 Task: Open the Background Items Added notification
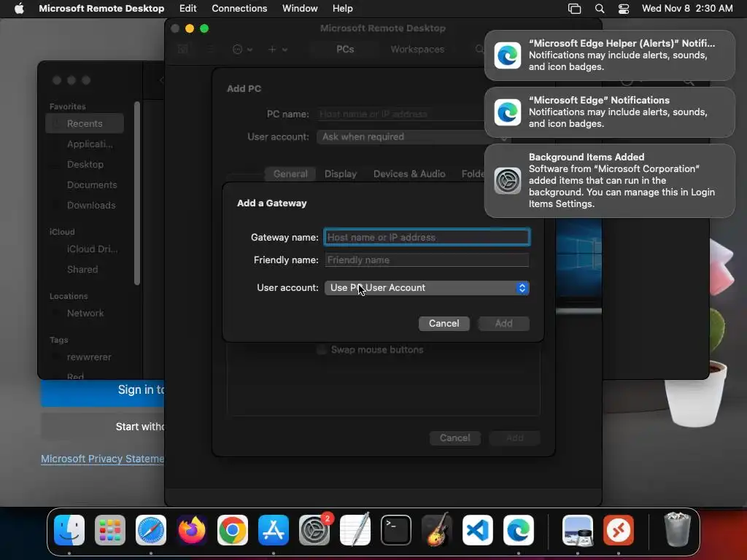pyautogui.click(x=610, y=181)
